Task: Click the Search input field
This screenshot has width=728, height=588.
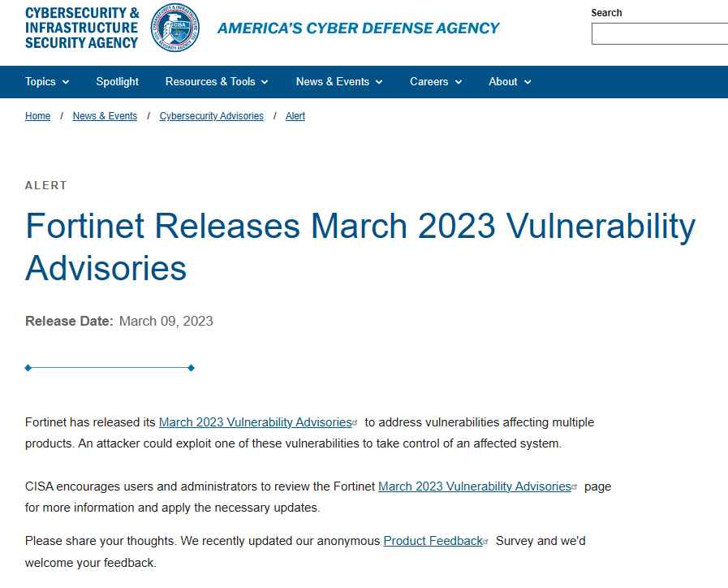Action: pos(660,34)
